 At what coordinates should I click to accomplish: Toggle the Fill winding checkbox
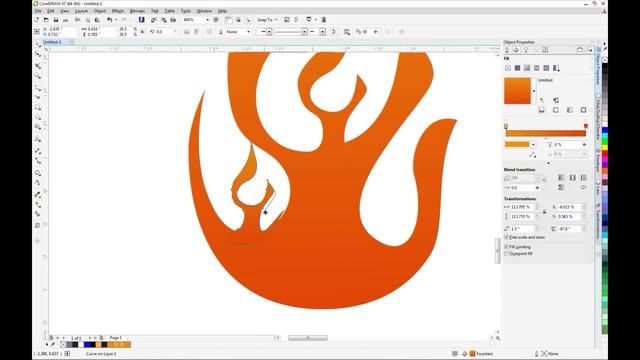(507, 247)
